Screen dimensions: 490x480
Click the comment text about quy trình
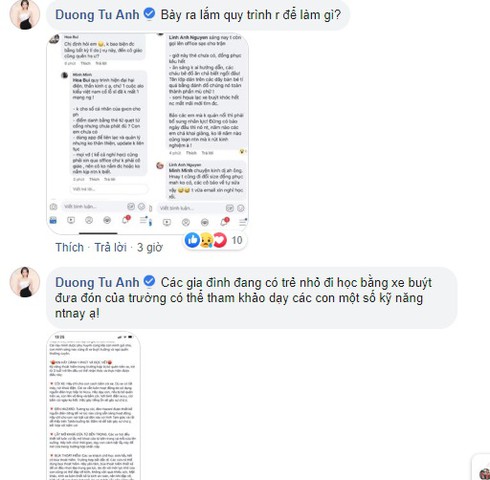pos(251,15)
